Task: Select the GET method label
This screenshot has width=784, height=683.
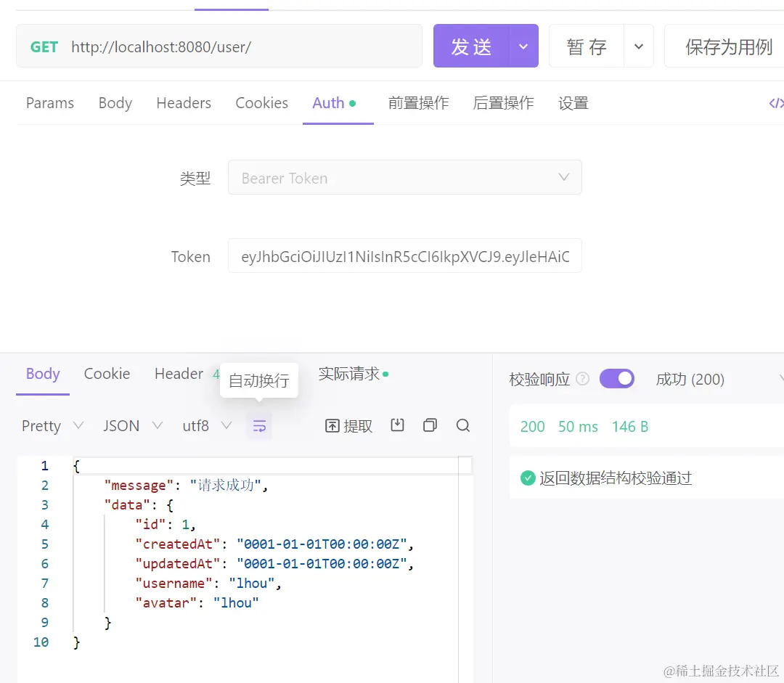Action: [x=44, y=47]
